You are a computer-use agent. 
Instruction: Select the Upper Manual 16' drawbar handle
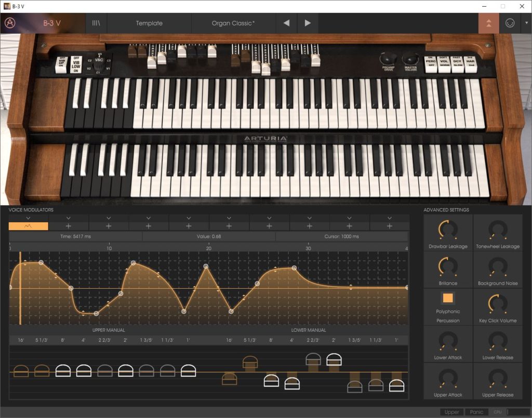click(x=21, y=371)
